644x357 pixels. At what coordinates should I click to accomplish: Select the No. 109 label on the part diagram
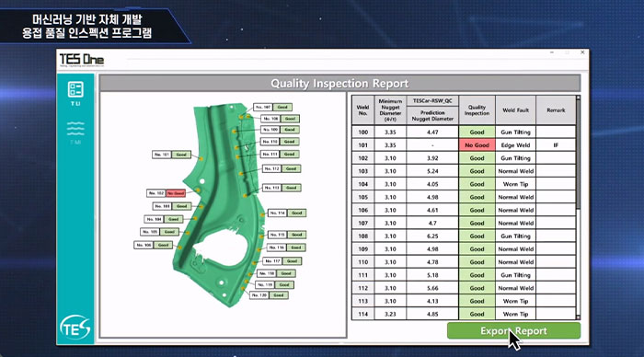pyautogui.click(x=280, y=130)
